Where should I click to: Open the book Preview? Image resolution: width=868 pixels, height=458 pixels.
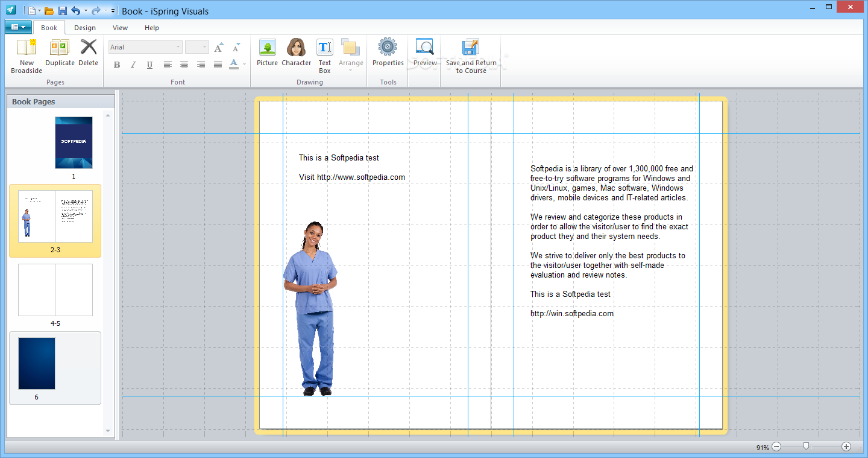point(425,52)
